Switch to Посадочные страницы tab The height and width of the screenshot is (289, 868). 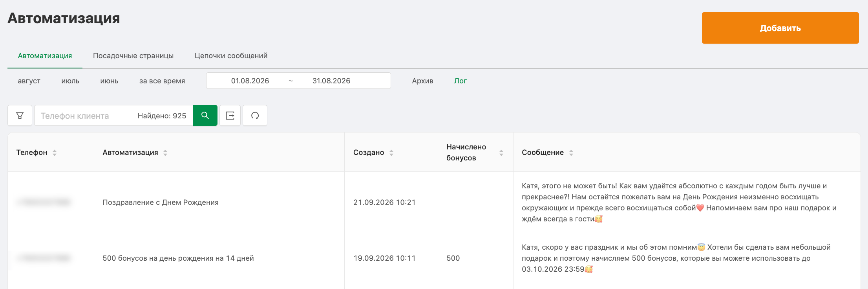(133, 56)
